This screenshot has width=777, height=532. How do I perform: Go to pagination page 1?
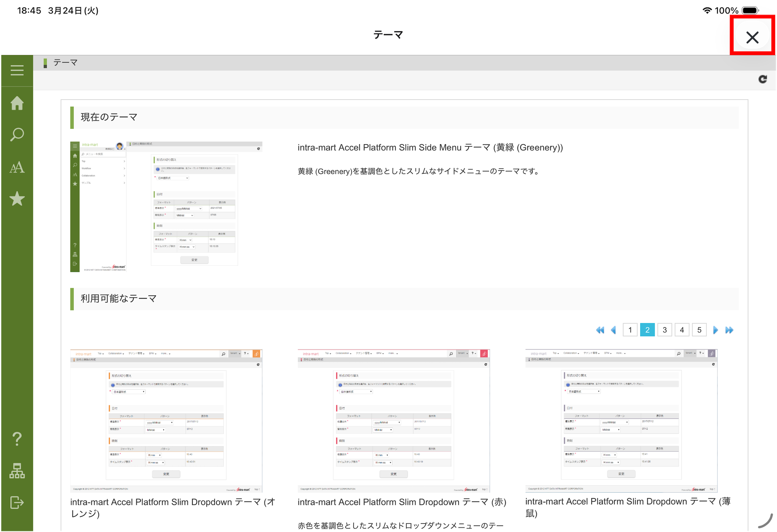(630, 330)
